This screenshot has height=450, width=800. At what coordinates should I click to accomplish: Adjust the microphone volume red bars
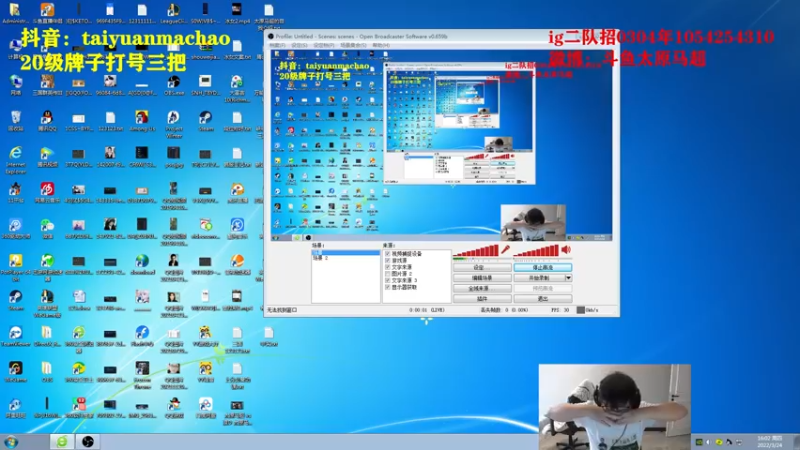click(476, 251)
